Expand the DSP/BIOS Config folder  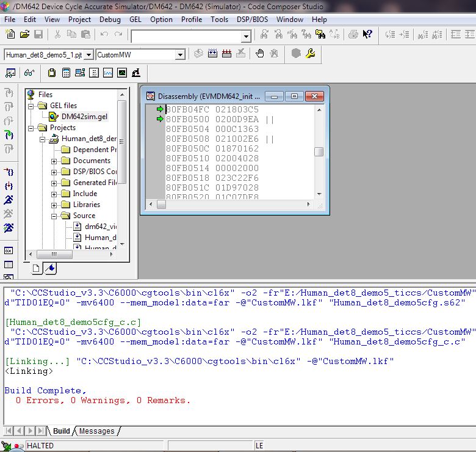(54, 172)
